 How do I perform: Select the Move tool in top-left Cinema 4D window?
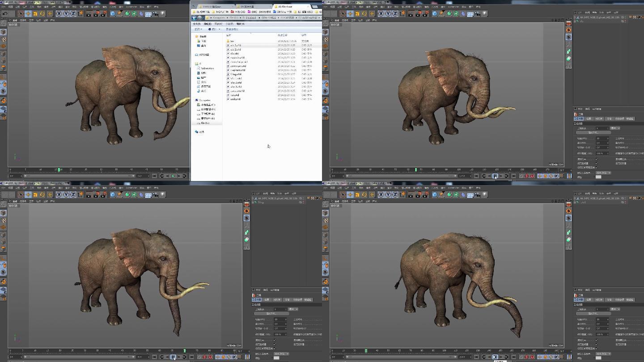(x=28, y=13)
